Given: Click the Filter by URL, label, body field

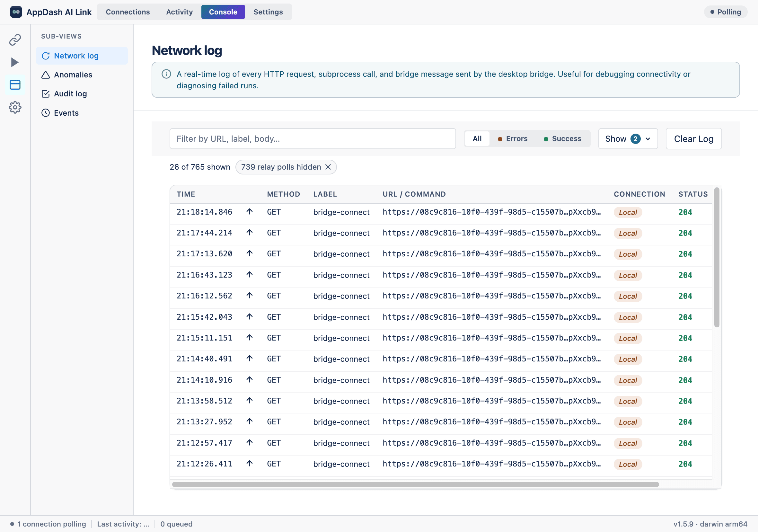Looking at the screenshot, I should pos(313,139).
